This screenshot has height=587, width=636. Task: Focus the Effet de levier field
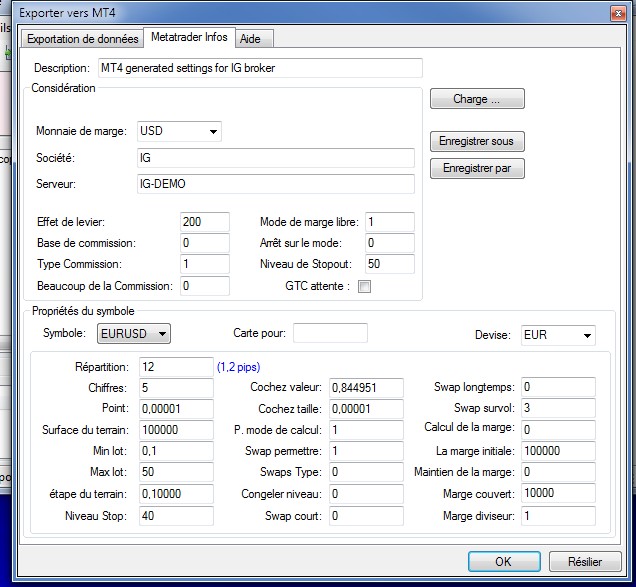tap(204, 222)
